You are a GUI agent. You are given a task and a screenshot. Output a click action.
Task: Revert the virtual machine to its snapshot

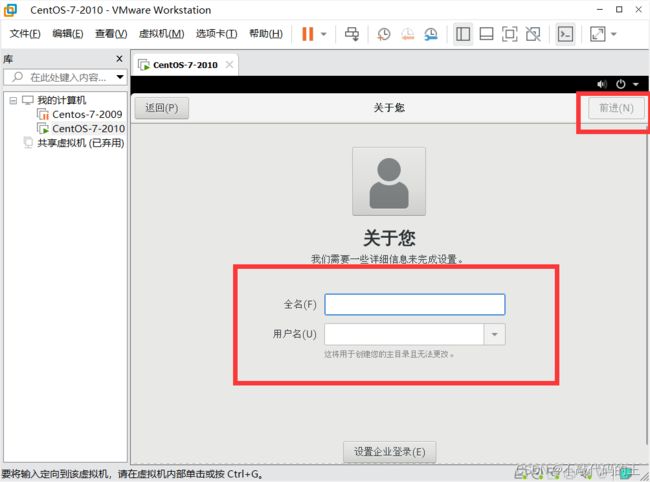click(x=407, y=34)
